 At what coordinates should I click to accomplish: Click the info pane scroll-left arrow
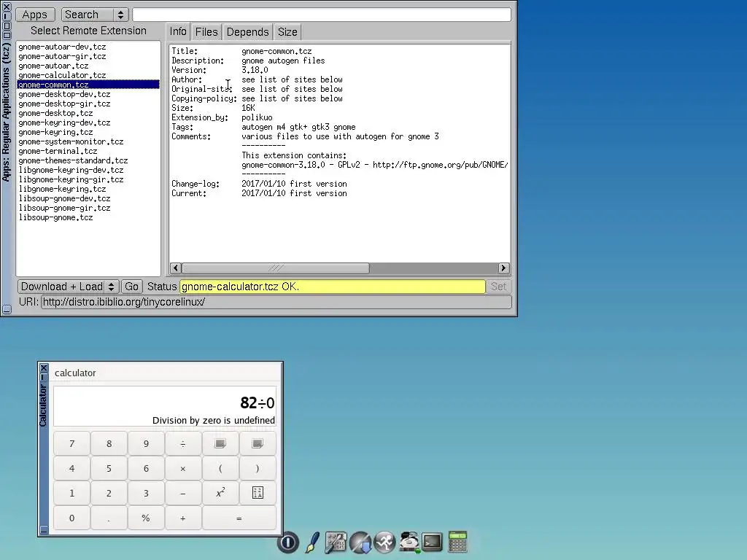175,268
